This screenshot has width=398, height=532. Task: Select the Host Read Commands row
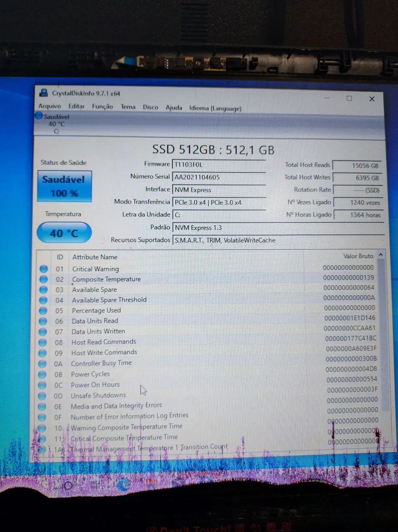(208, 341)
